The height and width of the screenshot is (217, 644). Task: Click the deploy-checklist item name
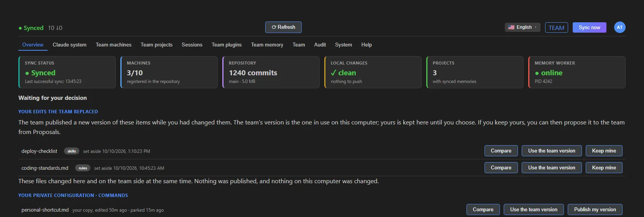point(39,151)
